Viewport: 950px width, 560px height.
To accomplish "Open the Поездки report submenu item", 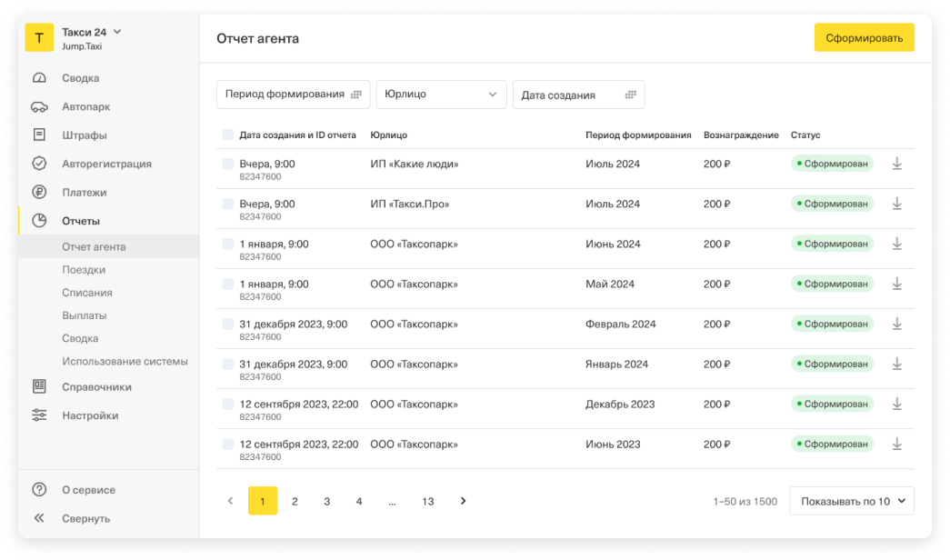I will click(x=84, y=270).
